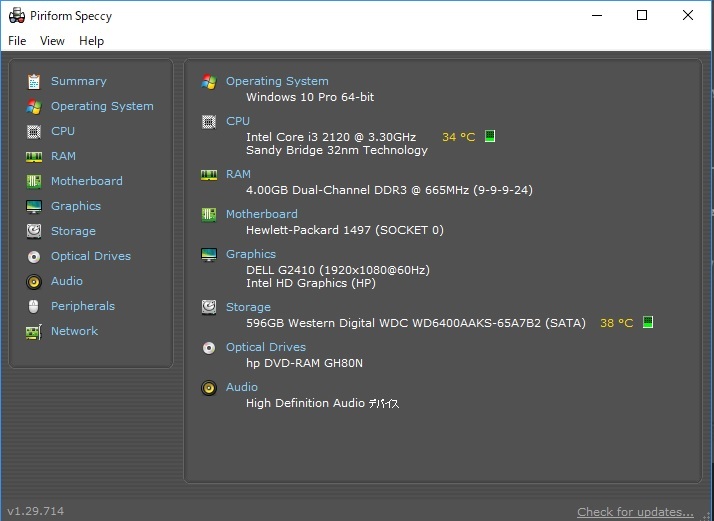Open the RAM section from sidebar

[63, 156]
